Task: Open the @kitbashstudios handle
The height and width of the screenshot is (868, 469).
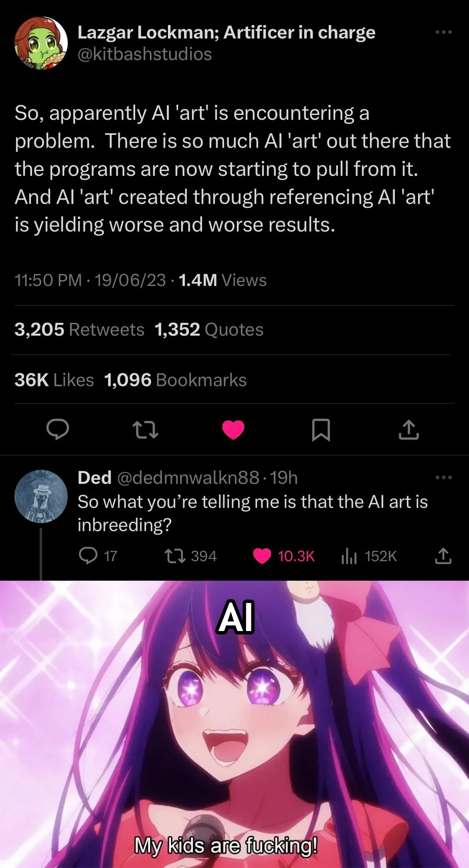Action: [x=145, y=54]
